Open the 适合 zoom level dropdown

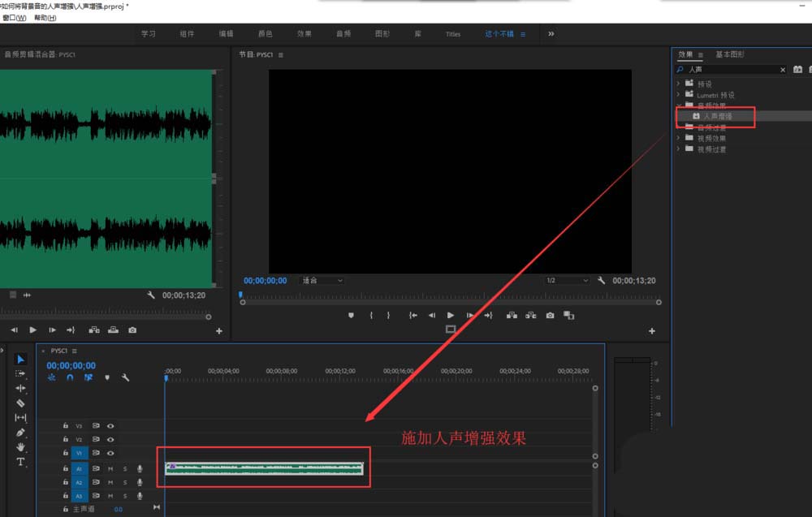coord(322,281)
